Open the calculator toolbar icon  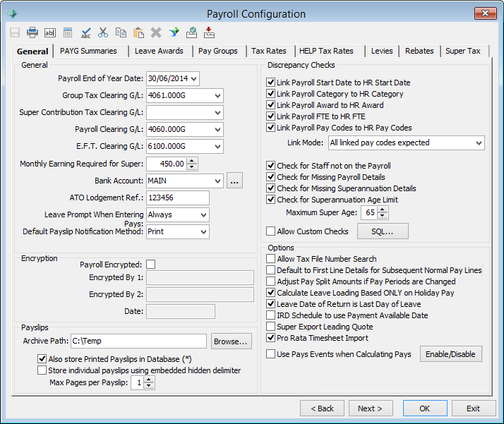click(x=68, y=32)
